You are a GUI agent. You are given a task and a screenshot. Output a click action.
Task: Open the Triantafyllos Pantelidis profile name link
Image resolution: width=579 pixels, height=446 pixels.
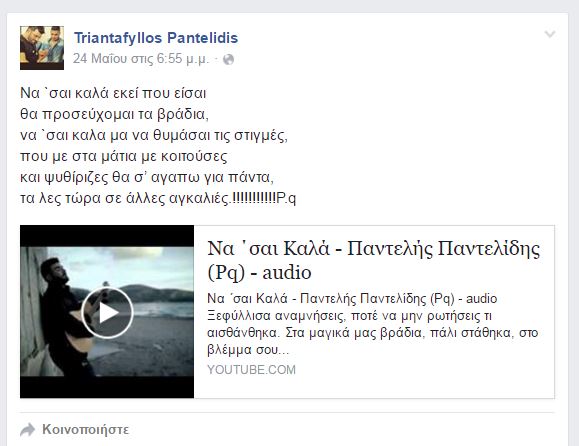point(156,38)
